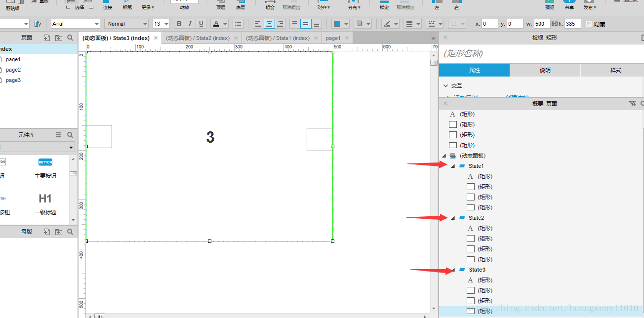Align text to bottom vertically
Screen dimensions: 644x318
click(317, 24)
